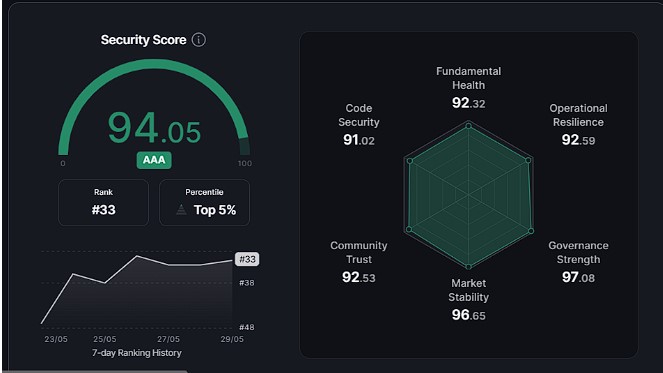Click the #33 ranking history tooltip label
Viewport: 663px width, 373px height.
click(x=247, y=259)
